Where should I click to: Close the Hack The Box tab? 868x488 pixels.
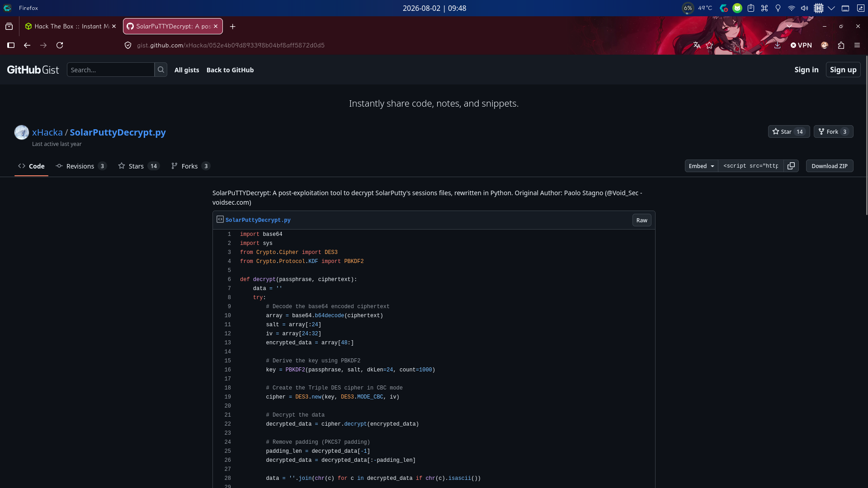(114, 26)
